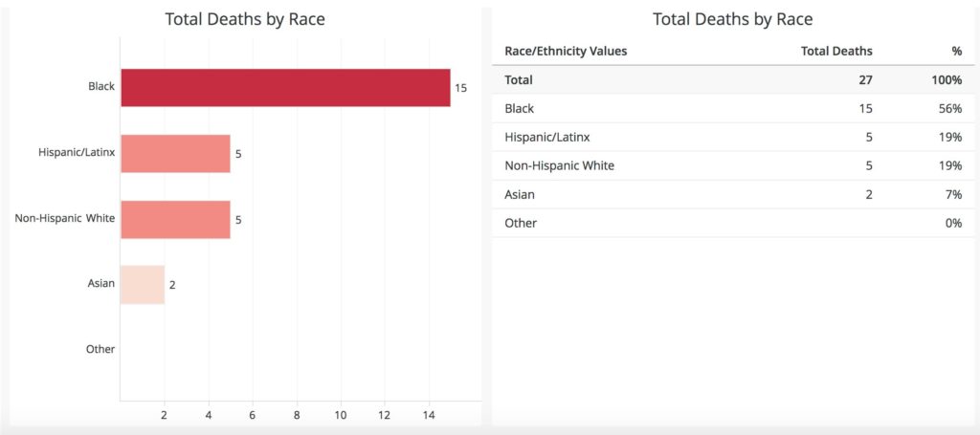Viewport: 980px width, 435px height.
Task: Click the Hispanic/Latinx bar
Action: [x=175, y=153]
